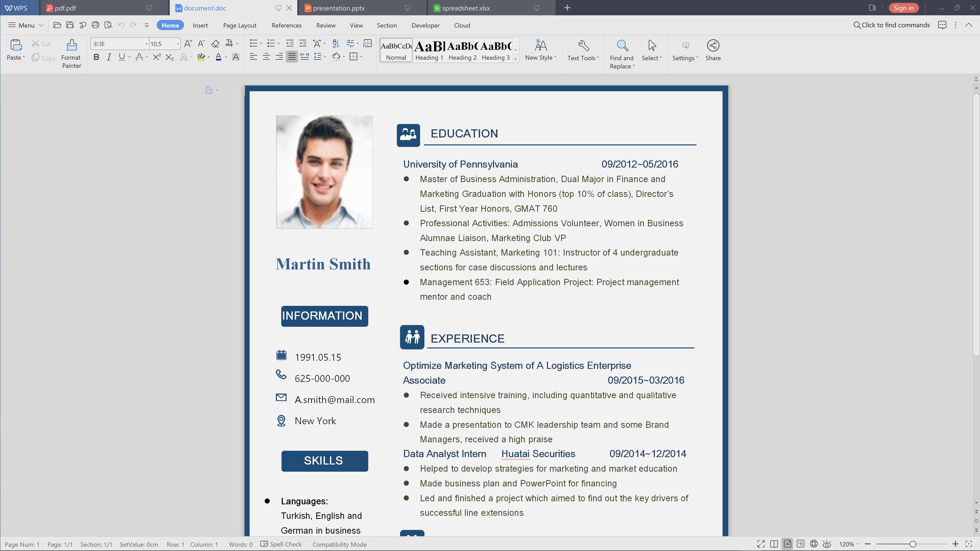Open Text Tools wrench icon

[584, 46]
